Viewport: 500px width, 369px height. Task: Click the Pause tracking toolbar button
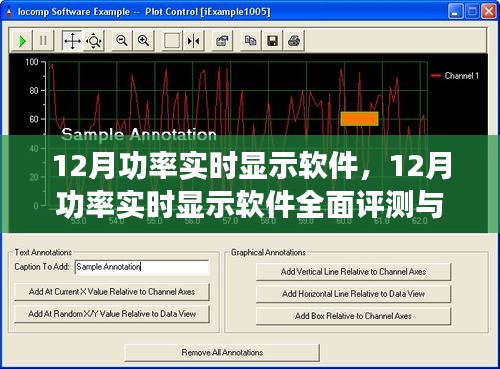point(43,41)
